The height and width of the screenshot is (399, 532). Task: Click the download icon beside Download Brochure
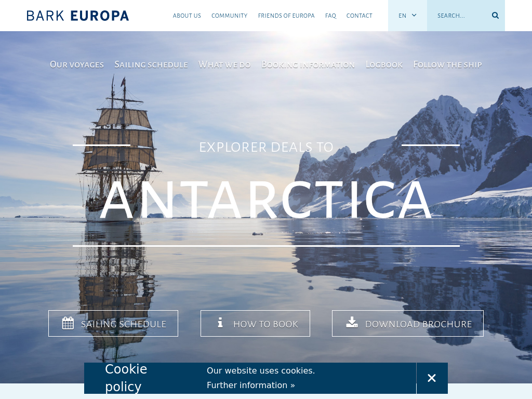coord(352,322)
